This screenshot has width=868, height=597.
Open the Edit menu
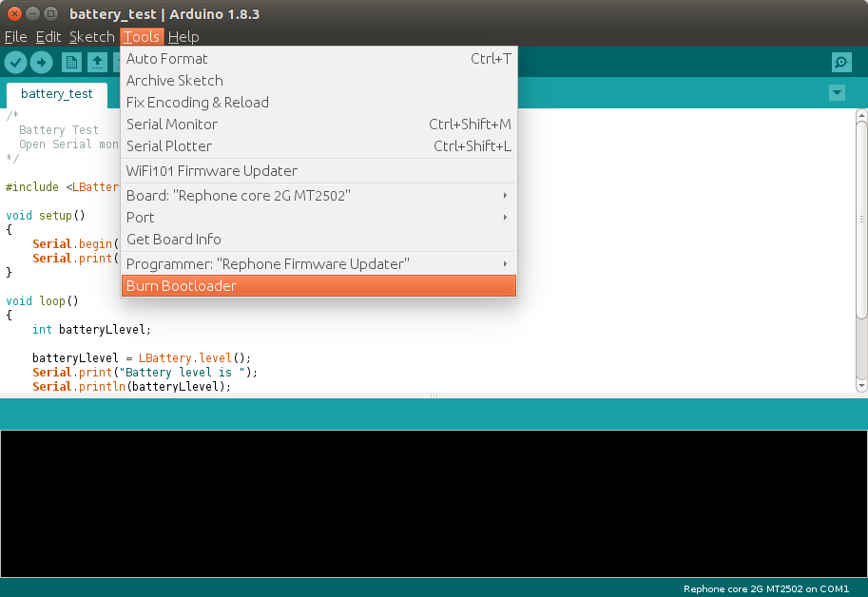pyautogui.click(x=48, y=37)
